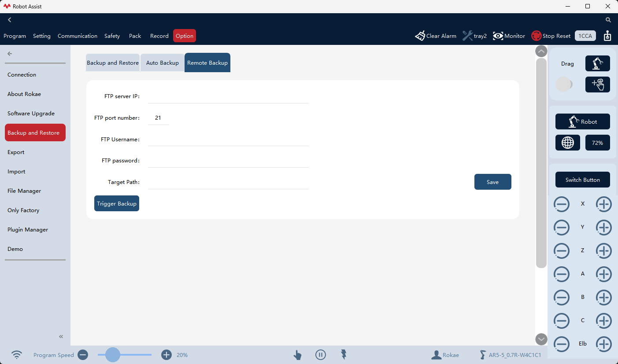The height and width of the screenshot is (364, 618).
Task: Open the tray2 tool selector
Action: click(x=474, y=36)
